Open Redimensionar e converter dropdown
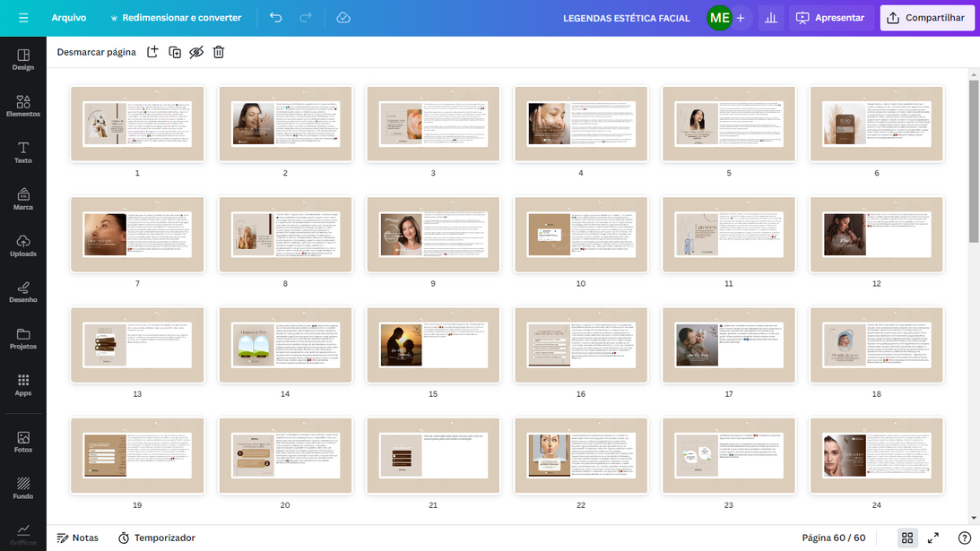Viewport: 980px width, 551px height. click(175, 18)
